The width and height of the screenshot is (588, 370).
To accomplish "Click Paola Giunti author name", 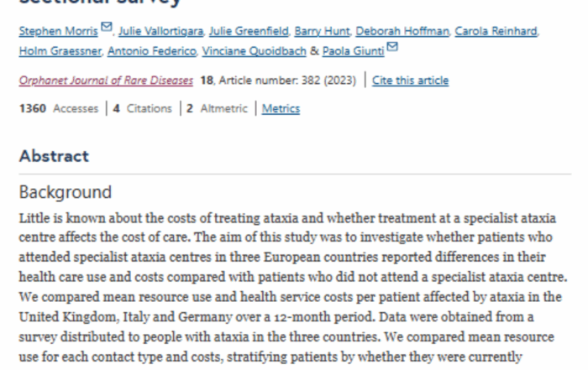I will (353, 51).
